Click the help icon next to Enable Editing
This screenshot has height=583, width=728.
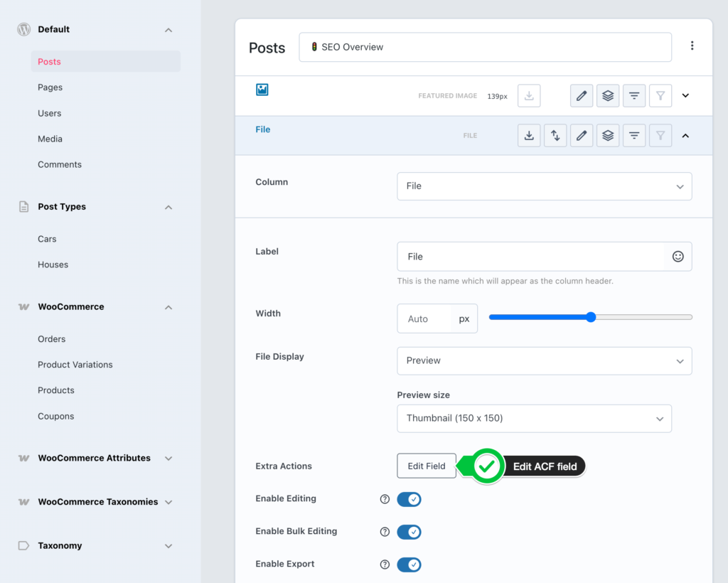click(x=385, y=499)
